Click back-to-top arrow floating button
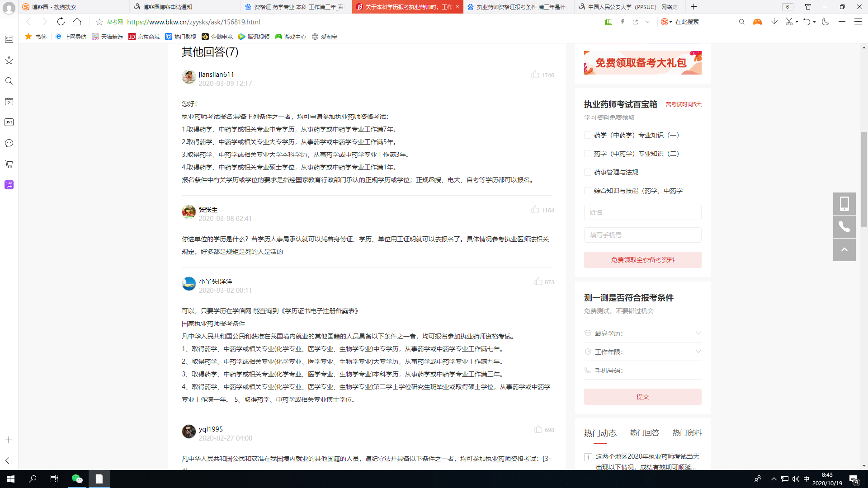868x488 pixels. point(844,249)
